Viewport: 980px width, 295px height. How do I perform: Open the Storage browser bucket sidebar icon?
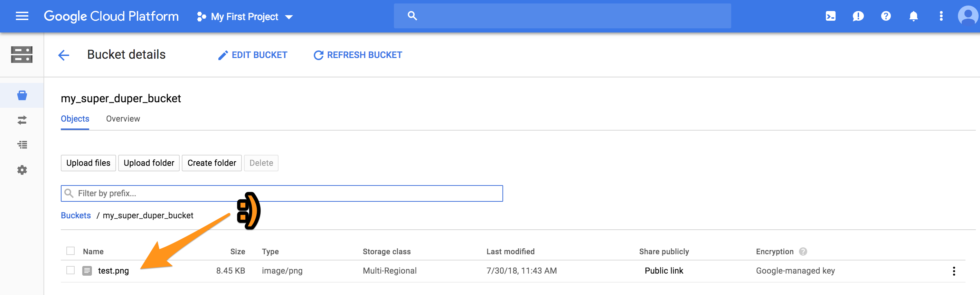coord(22,95)
